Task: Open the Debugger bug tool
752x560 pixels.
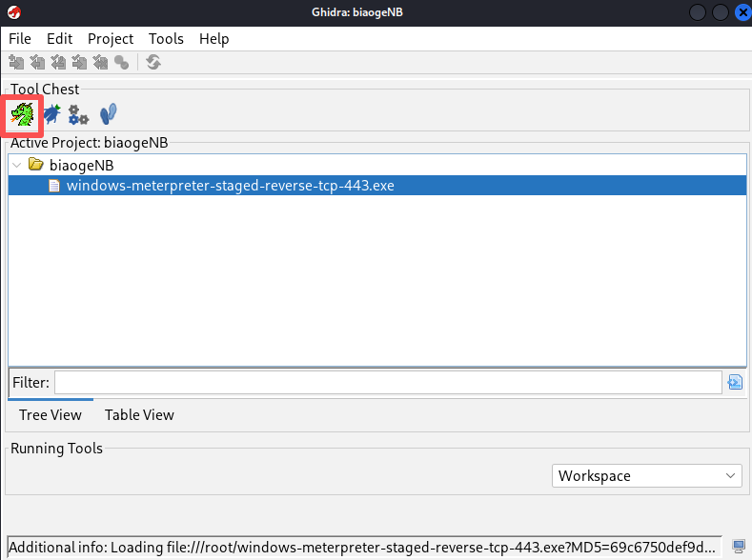Action: click(x=51, y=114)
